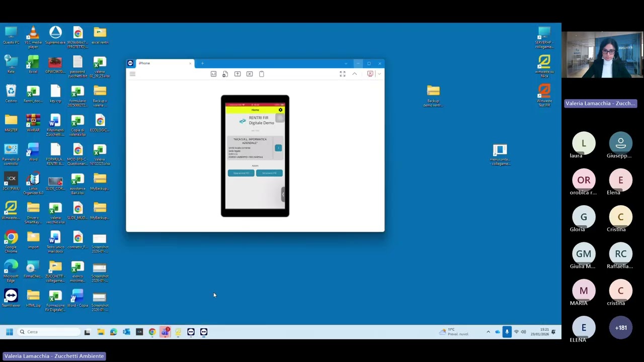Open WinRAR desktop shortcut

pyautogui.click(x=33, y=123)
